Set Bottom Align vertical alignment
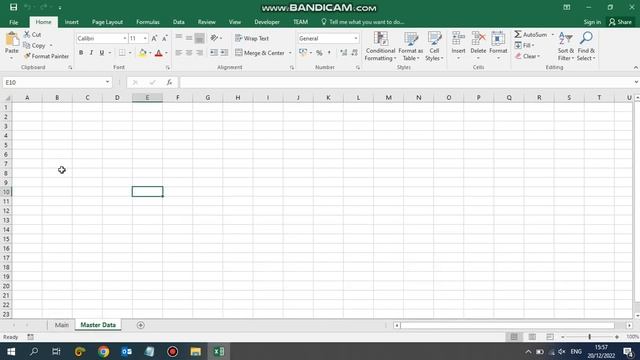 coord(199,38)
